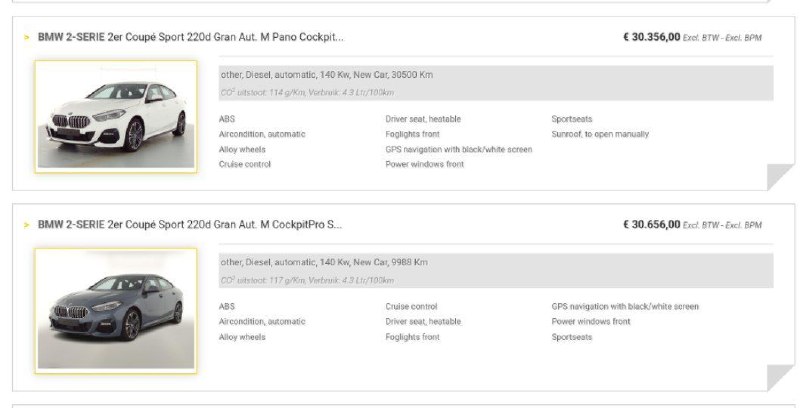Viewport: 800px width, 408px height.
Task: Open the BMW 2-SERIE 220d CockpitPro listing title
Action: point(190,225)
